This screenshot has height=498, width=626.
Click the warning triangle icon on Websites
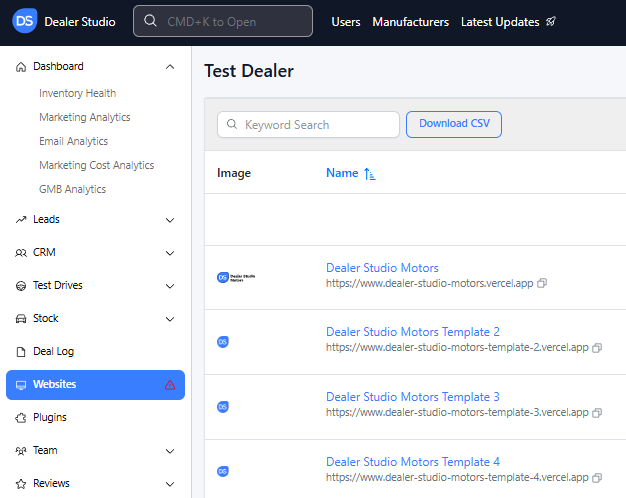(x=170, y=385)
